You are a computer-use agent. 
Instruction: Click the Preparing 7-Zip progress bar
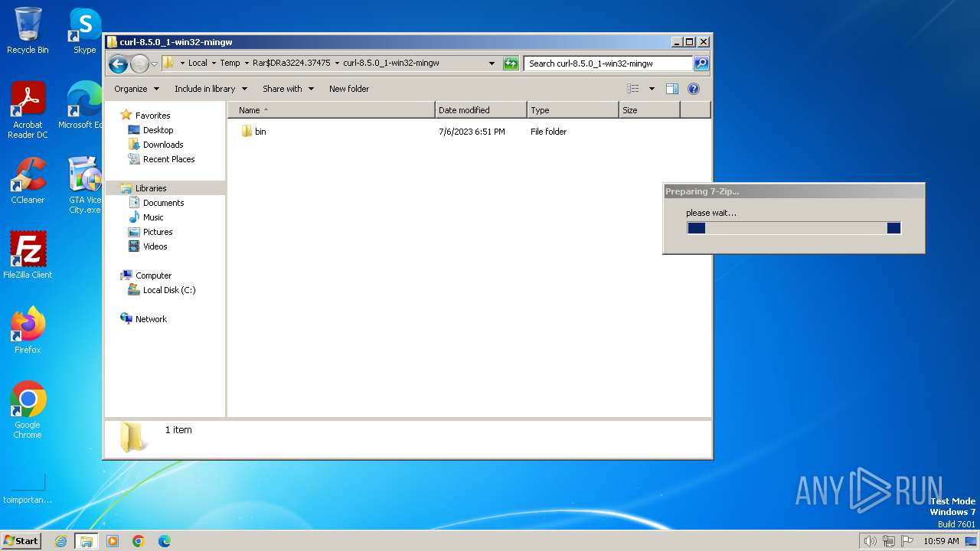click(x=794, y=228)
